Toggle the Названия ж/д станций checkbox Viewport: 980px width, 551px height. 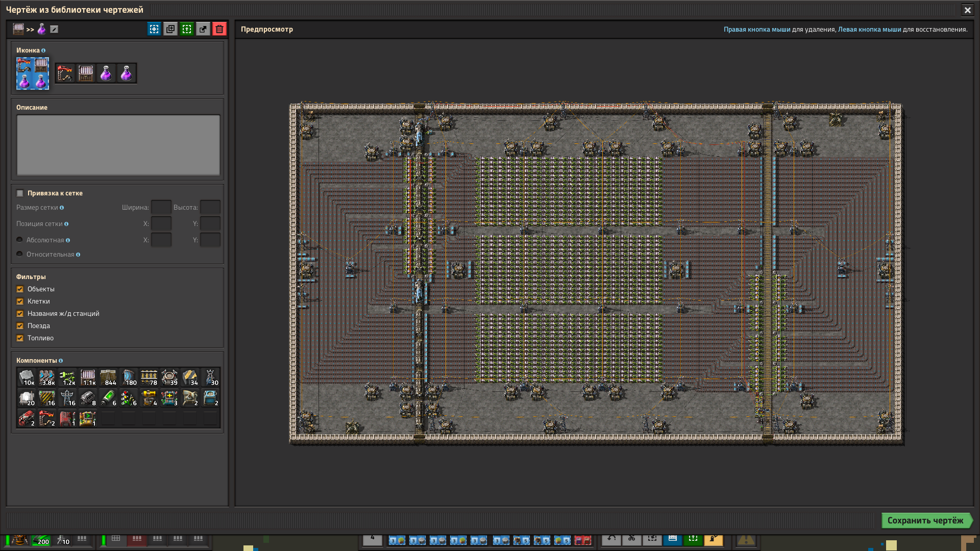pos(20,314)
